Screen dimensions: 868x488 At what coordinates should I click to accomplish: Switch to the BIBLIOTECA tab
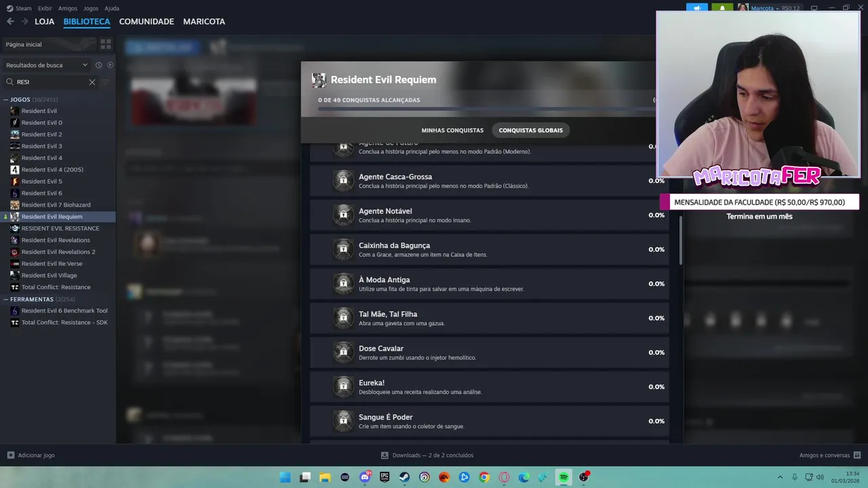pyautogui.click(x=87, y=22)
